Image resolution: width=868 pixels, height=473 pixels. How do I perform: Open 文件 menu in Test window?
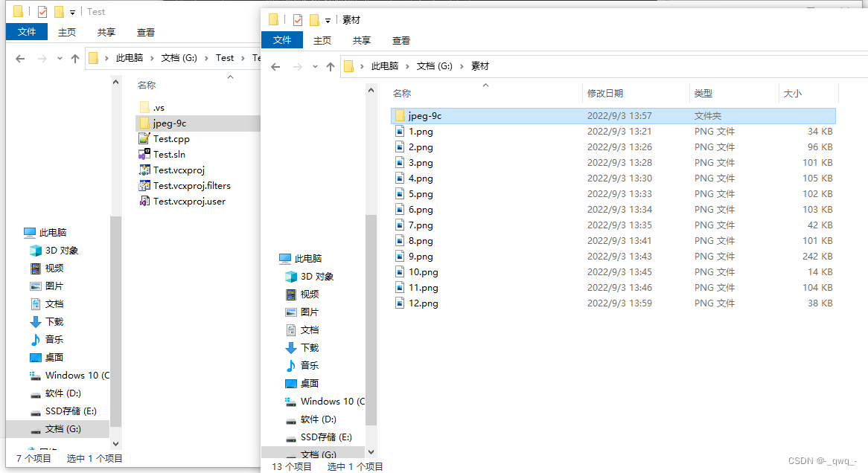pos(27,31)
